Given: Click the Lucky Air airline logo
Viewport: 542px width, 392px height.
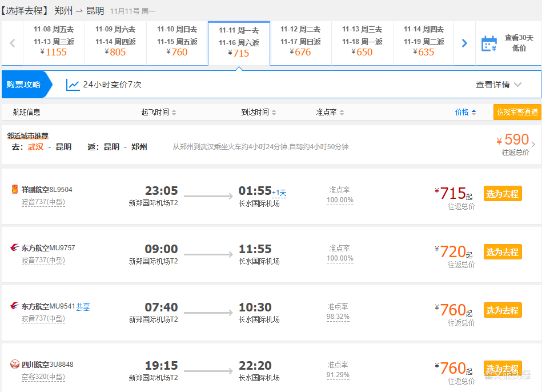Looking at the screenshot, I should (x=14, y=189).
